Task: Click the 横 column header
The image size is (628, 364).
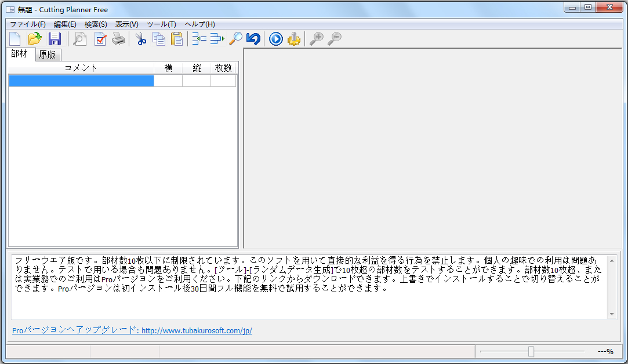Action: point(168,68)
